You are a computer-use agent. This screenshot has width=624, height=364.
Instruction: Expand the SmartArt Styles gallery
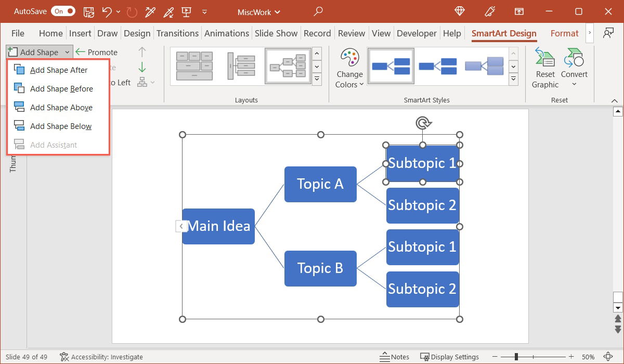514,79
